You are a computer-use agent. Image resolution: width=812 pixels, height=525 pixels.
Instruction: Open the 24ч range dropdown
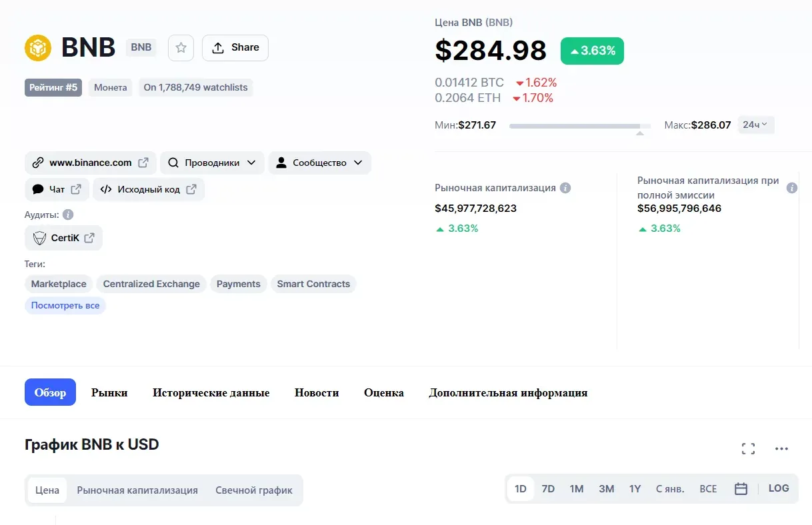click(x=756, y=125)
